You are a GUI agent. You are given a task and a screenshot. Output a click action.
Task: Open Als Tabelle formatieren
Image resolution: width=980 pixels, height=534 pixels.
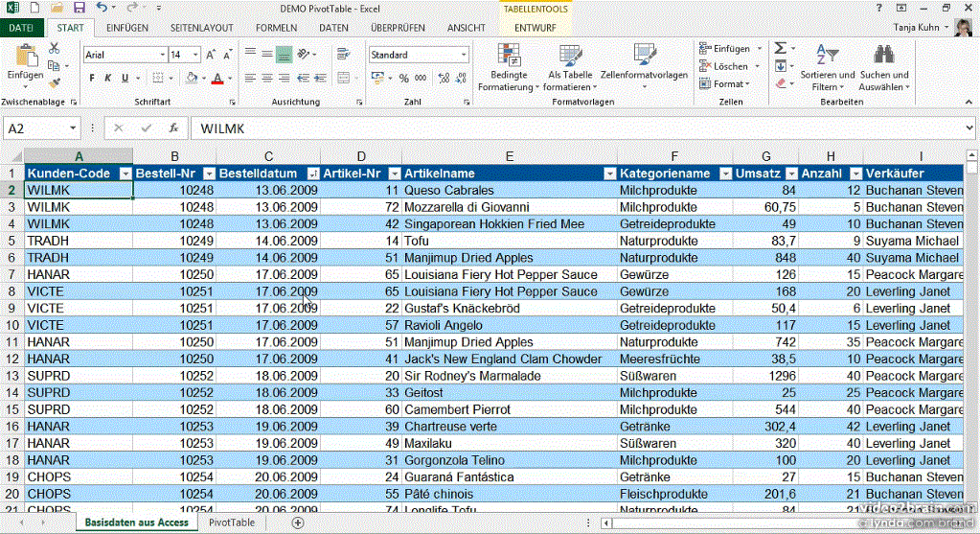(x=570, y=67)
